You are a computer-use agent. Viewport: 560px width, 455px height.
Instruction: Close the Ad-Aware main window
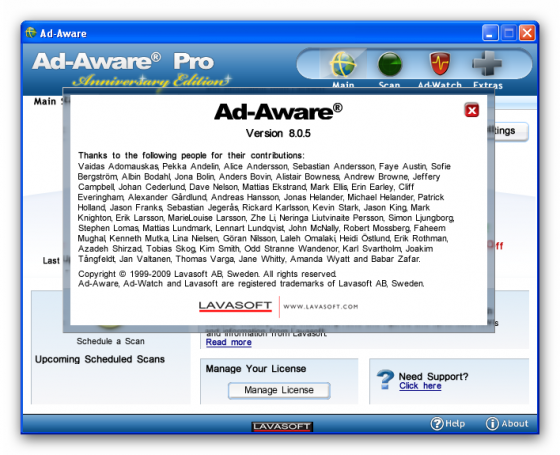pyautogui.click(x=527, y=33)
